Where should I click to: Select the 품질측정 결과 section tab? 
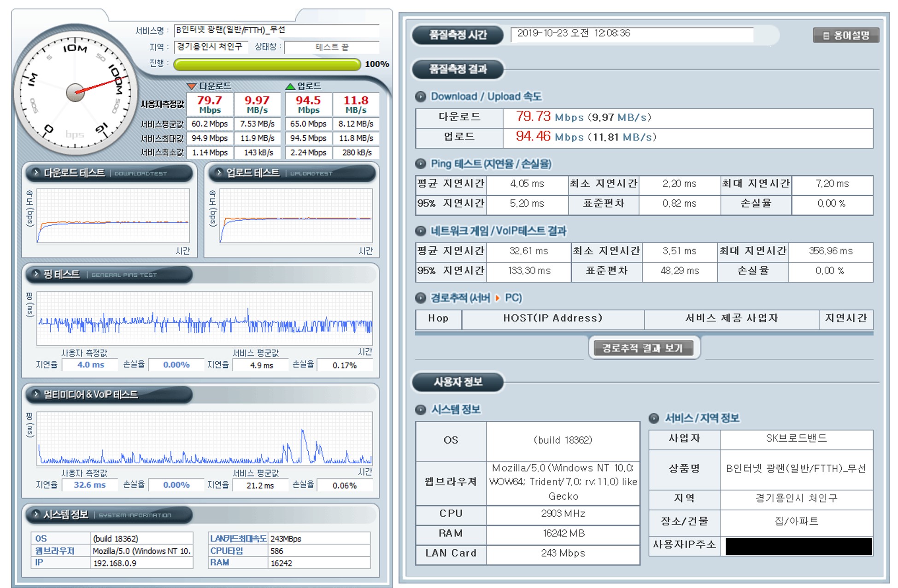click(458, 70)
